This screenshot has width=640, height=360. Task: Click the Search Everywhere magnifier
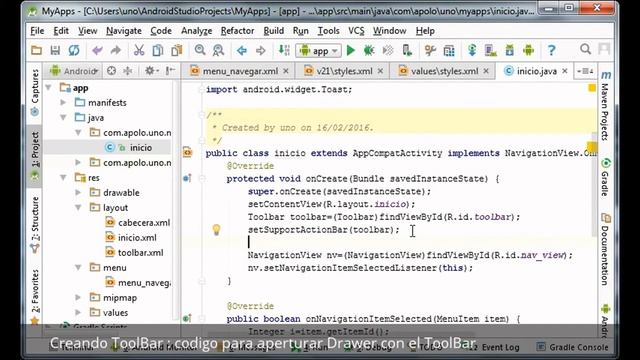pyautogui.click(x=585, y=49)
